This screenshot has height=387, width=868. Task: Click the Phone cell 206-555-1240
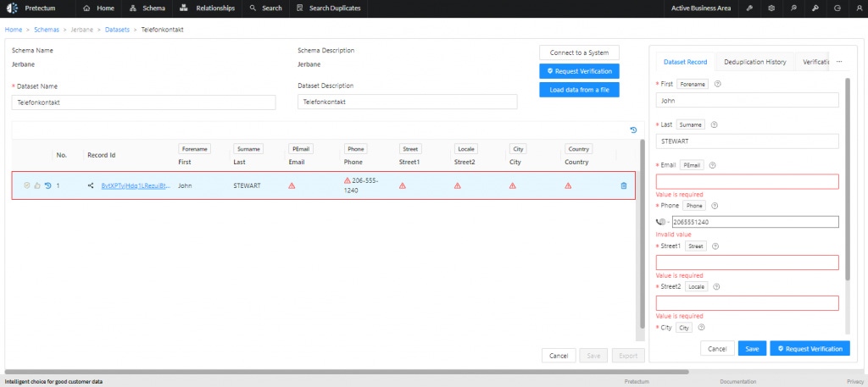click(361, 185)
